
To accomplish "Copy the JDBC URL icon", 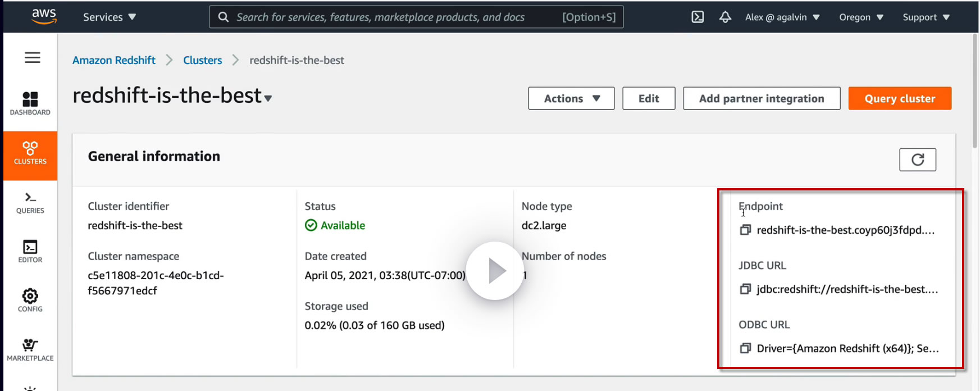I will point(745,289).
